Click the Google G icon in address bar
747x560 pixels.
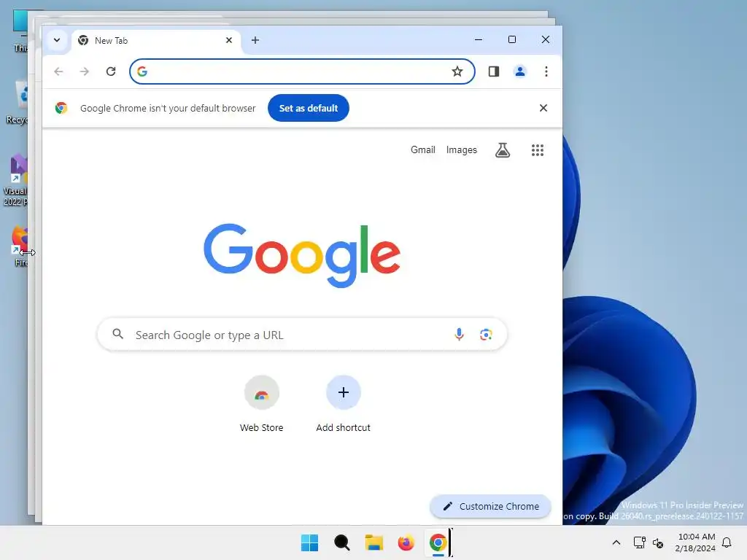[x=142, y=71]
